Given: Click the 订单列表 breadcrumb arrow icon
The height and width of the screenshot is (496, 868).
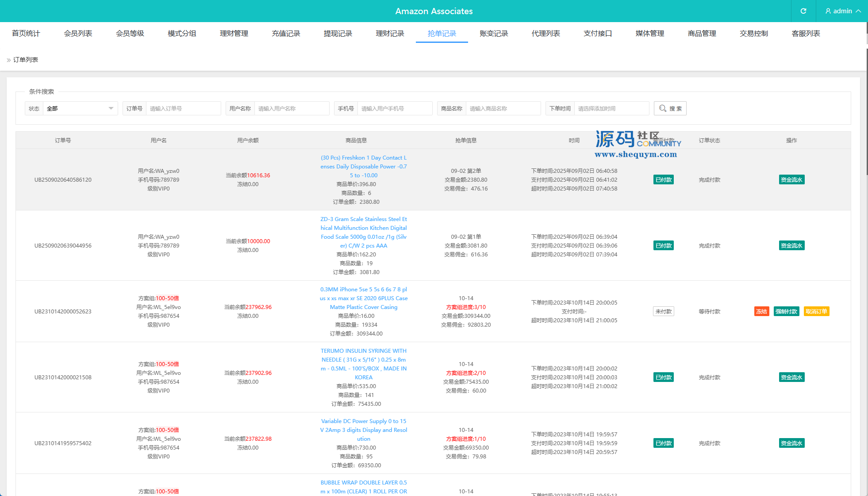Looking at the screenshot, I should pos(8,60).
